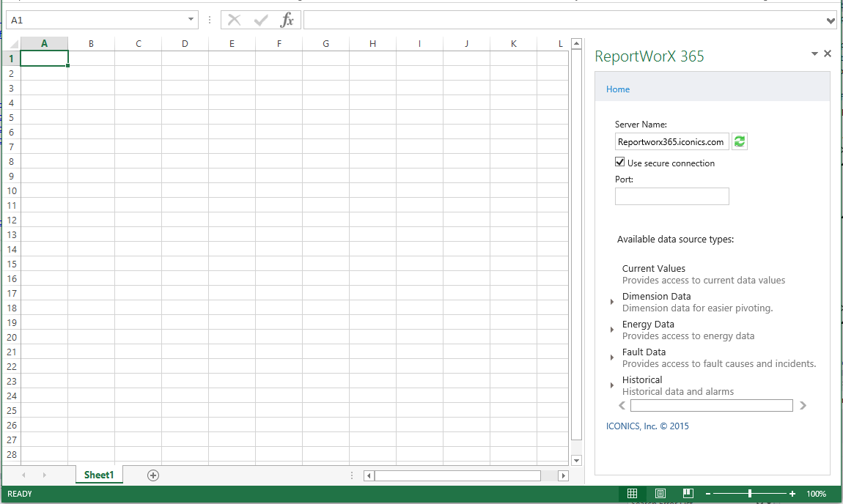843x504 pixels.
Task: Click the vertical sheet scrollbar thumb
Action: [x=576, y=245]
